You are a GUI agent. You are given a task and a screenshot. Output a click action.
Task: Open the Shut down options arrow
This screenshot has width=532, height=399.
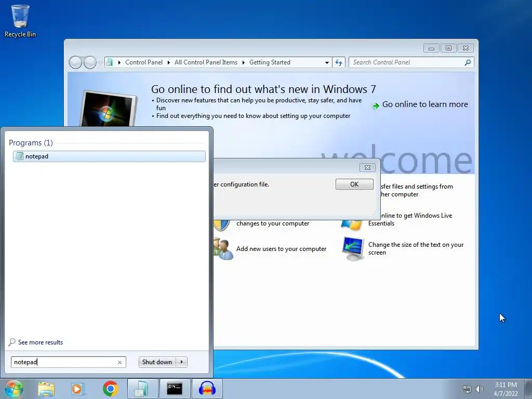(x=182, y=362)
